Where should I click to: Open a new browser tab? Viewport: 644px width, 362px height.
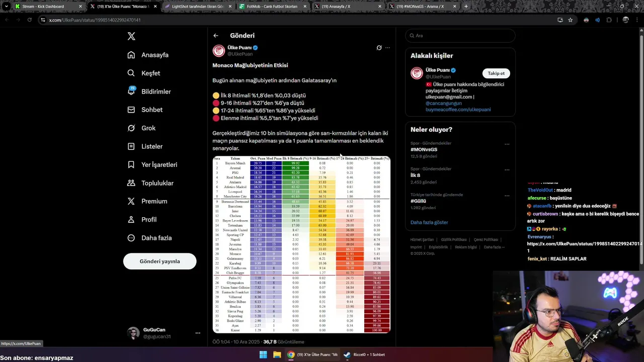(466, 7)
